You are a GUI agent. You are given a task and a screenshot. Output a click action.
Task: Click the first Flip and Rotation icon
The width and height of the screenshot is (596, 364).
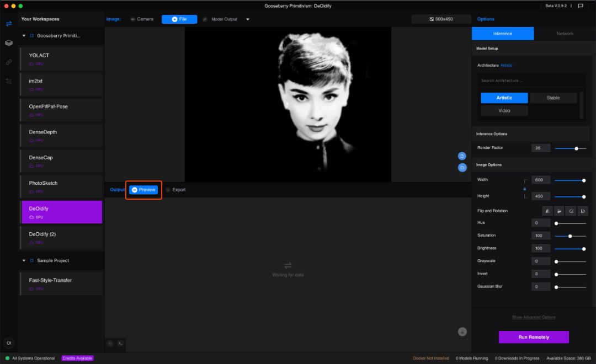click(x=547, y=211)
